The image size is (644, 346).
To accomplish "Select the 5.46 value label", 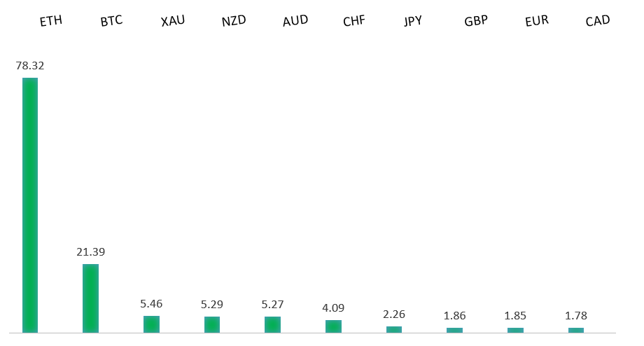I will [151, 303].
